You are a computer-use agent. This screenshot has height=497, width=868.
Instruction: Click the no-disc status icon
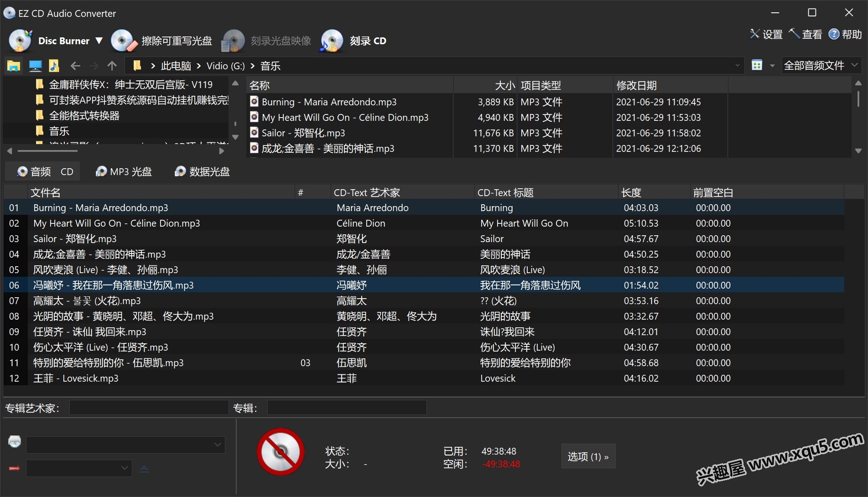(x=281, y=451)
